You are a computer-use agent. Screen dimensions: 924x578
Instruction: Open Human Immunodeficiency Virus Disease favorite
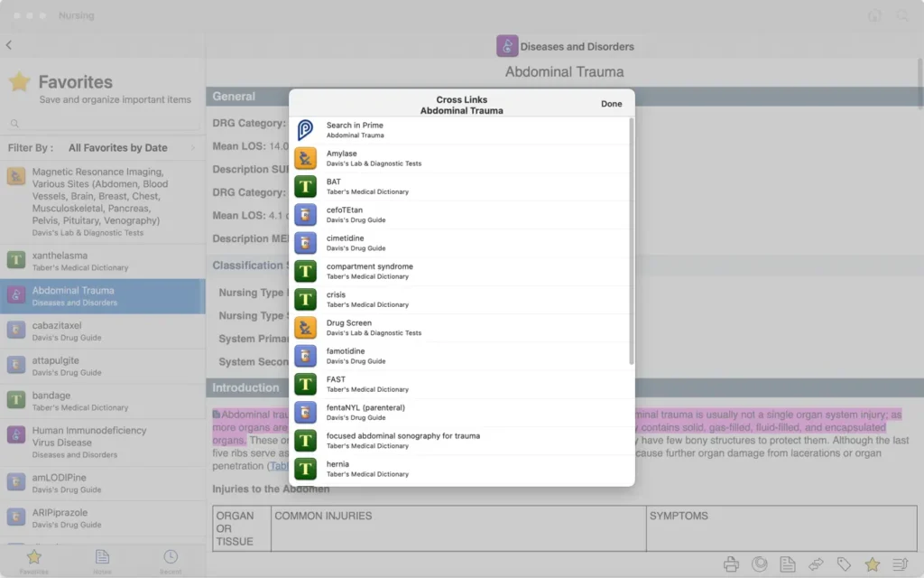tap(103, 443)
